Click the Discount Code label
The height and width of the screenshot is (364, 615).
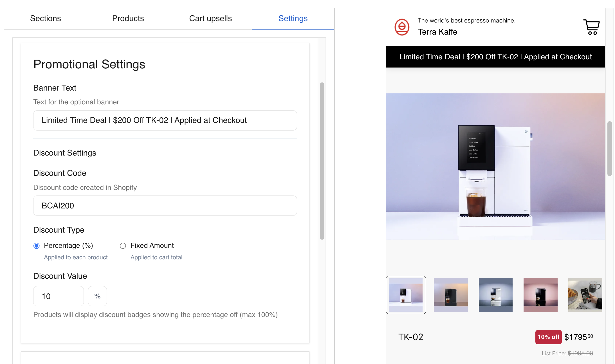pyautogui.click(x=60, y=173)
